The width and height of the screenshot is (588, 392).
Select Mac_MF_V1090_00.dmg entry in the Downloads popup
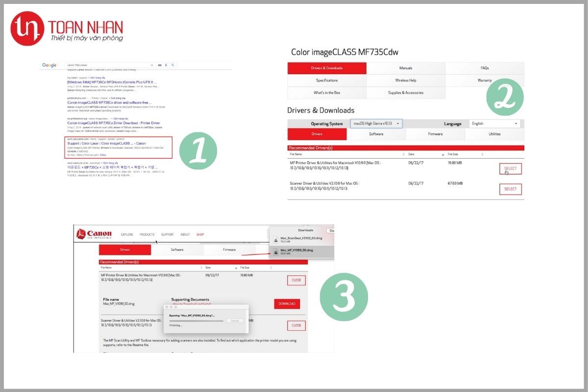[x=302, y=251]
